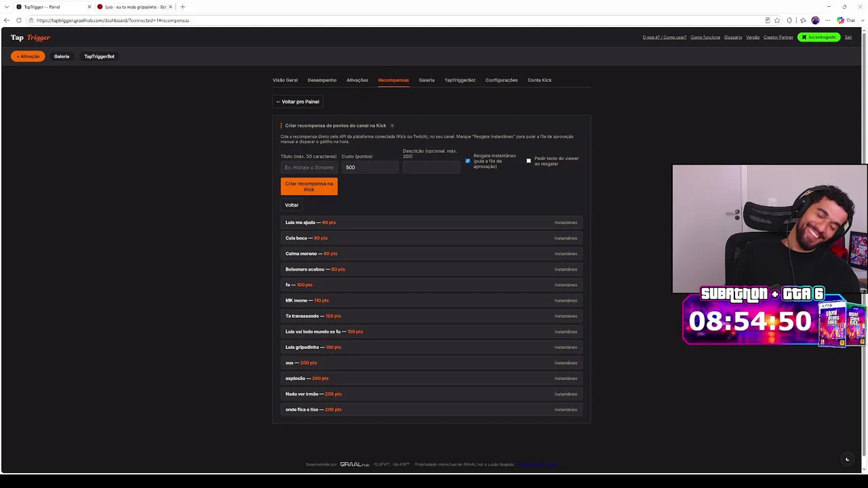Open the Glossário link

click(x=733, y=37)
